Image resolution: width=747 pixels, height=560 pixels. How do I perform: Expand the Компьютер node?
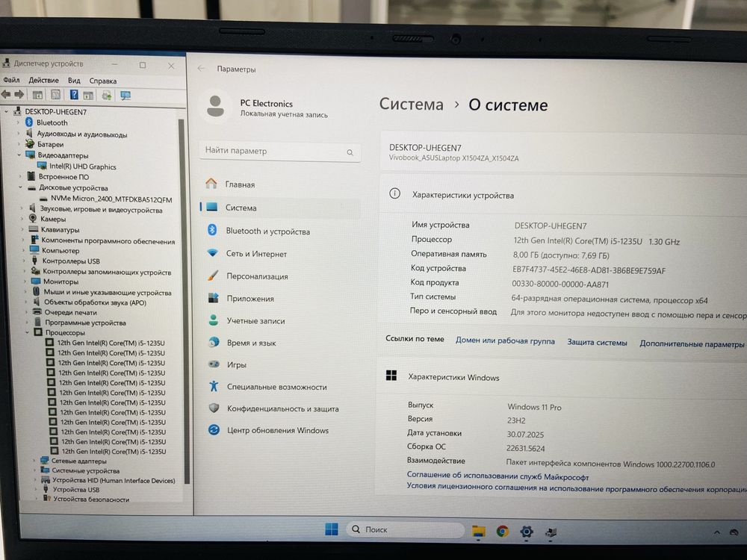(23, 250)
